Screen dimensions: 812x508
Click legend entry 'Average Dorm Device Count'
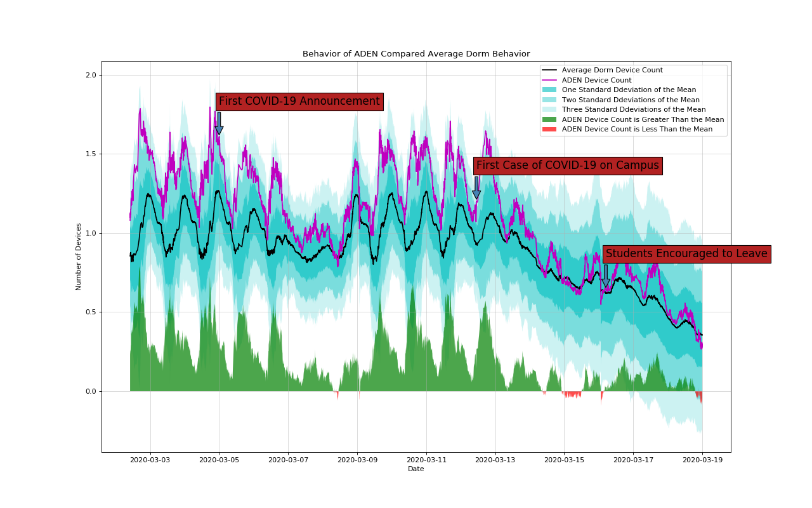612,70
